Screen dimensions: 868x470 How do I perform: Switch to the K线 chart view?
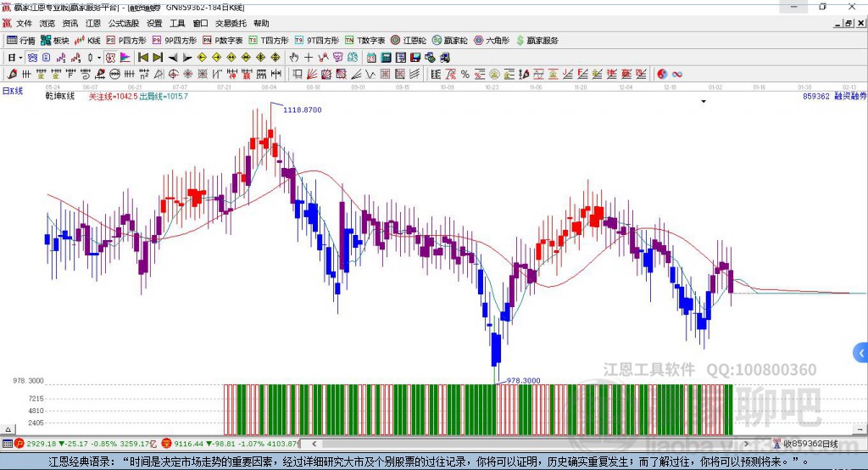(87, 40)
